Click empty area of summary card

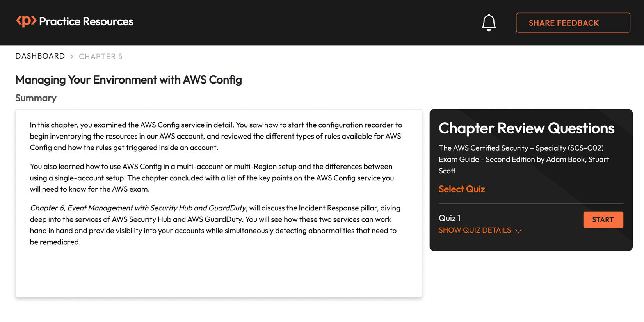click(219, 271)
